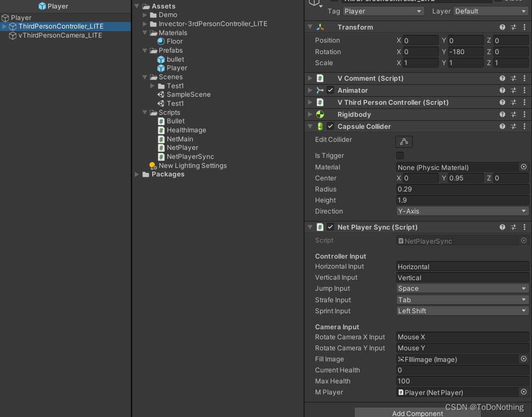Screen dimensions: 532x417
Task: Edit Rotate Camera X Input field
Action: pyautogui.click(x=462, y=337)
